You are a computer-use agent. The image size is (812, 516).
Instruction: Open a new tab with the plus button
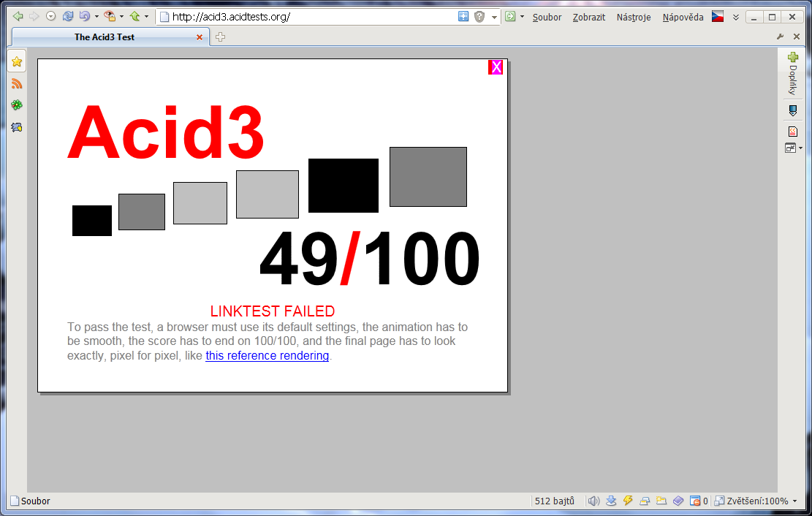pos(220,37)
